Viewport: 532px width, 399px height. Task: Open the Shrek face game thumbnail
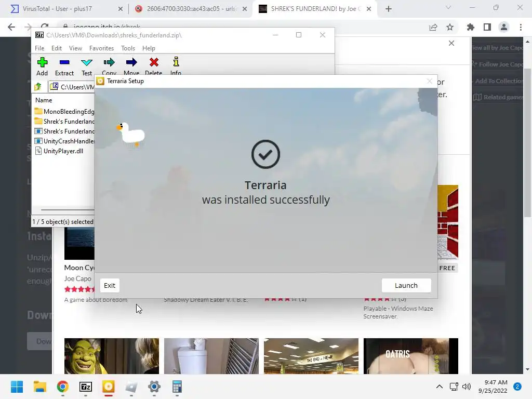click(x=112, y=356)
